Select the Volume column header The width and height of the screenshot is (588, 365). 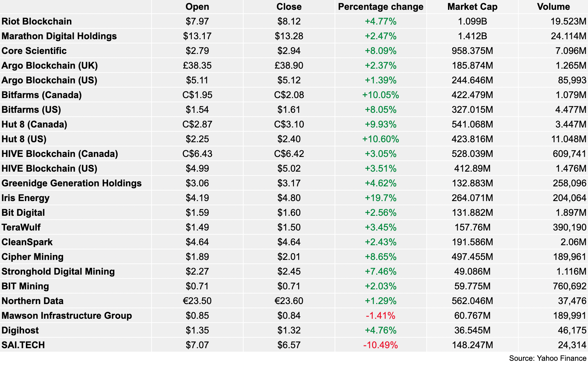point(553,7)
